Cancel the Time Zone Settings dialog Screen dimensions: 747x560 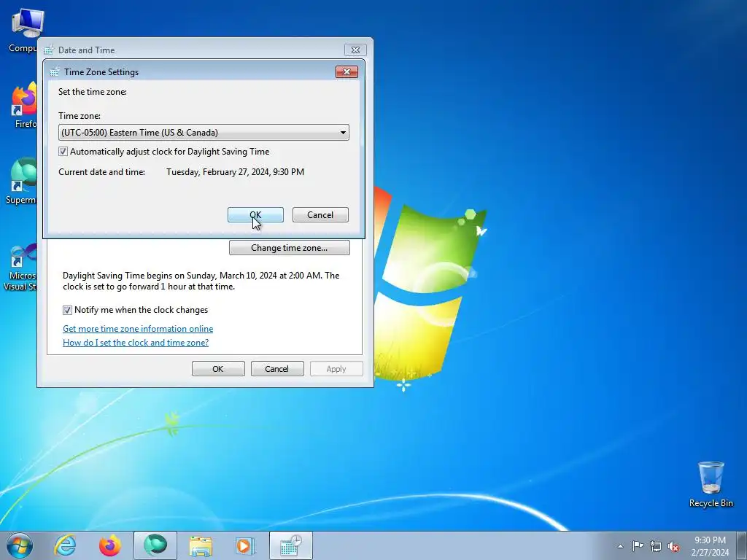[320, 215]
